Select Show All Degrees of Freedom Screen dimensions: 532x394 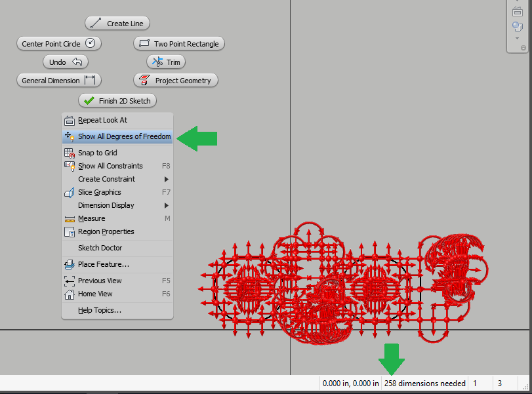pyautogui.click(x=117, y=136)
